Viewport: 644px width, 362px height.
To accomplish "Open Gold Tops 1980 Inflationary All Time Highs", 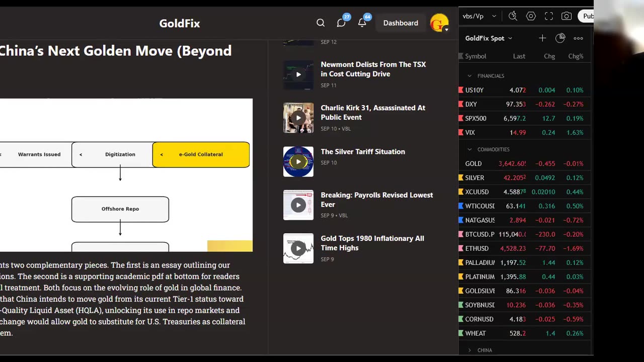I will (372, 243).
